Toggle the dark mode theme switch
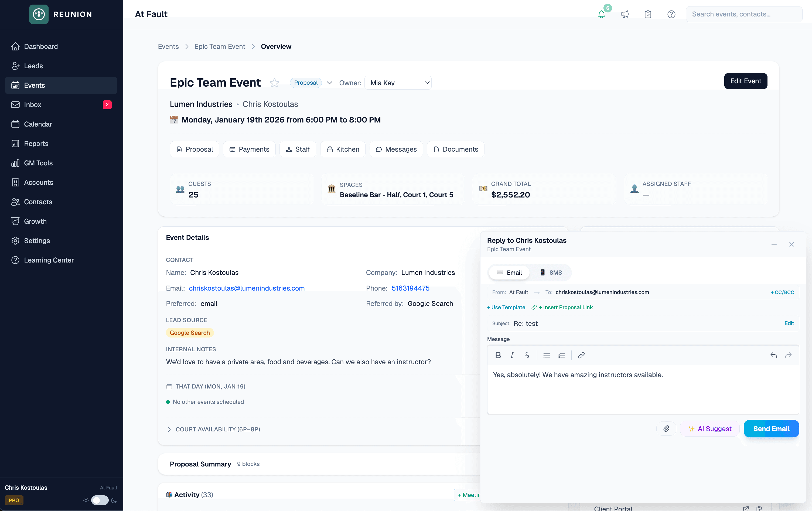This screenshot has height=511, width=812. pyautogui.click(x=100, y=500)
